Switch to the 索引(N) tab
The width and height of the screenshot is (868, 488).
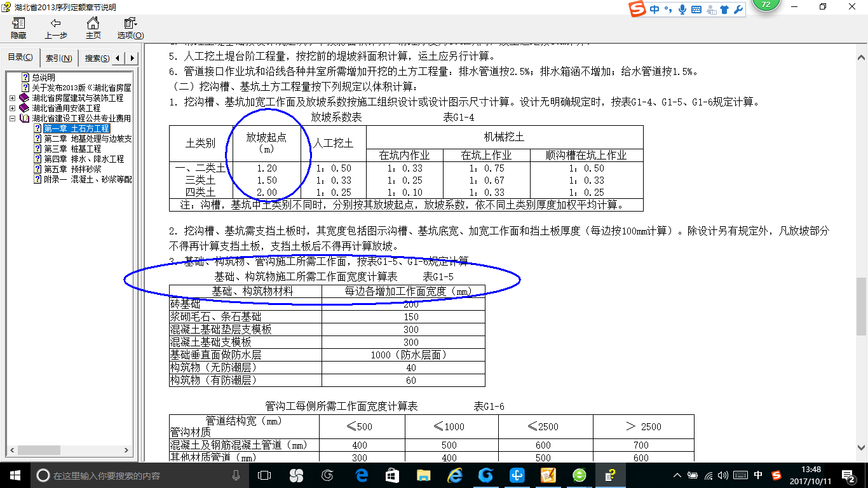tap(59, 58)
